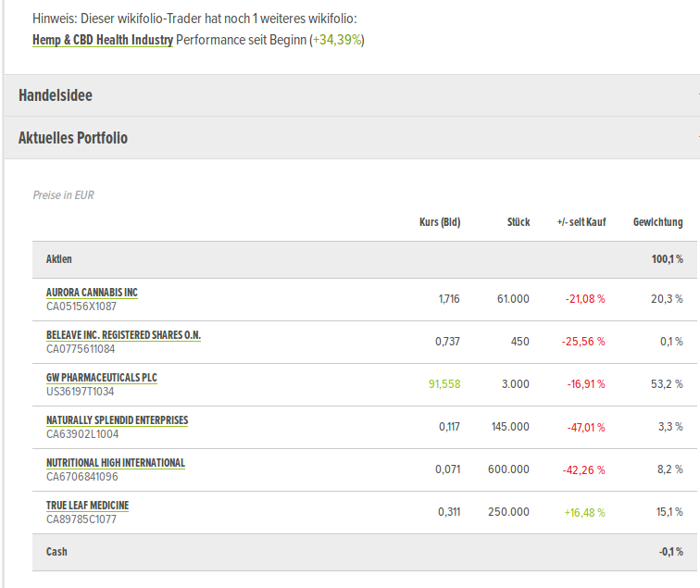The width and height of the screenshot is (700, 588).
Task: Open the Aurora Cannabis Inc stock link
Action: (92, 292)
